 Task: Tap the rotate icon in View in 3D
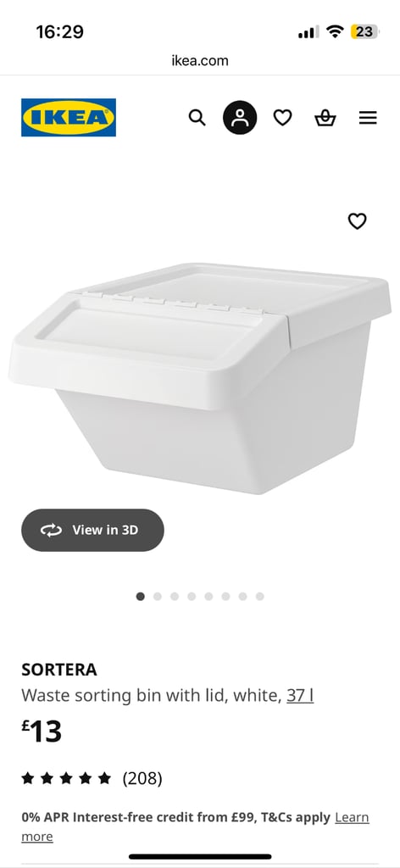point(51,531)
